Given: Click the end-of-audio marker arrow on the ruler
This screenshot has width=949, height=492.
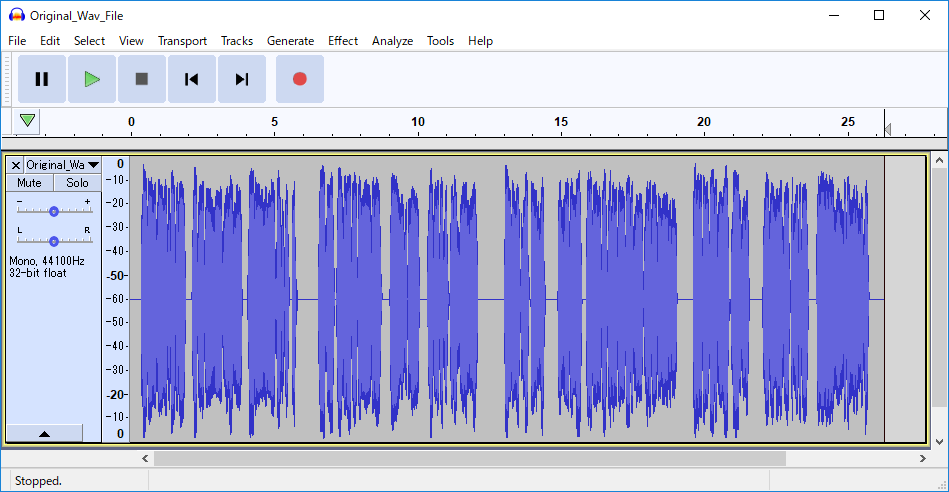Looking at the screenshot, I should 888,130.
